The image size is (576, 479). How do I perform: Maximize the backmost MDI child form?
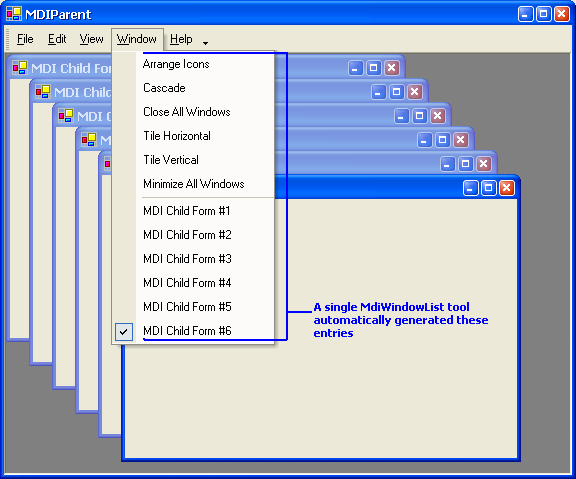(374, 68)
